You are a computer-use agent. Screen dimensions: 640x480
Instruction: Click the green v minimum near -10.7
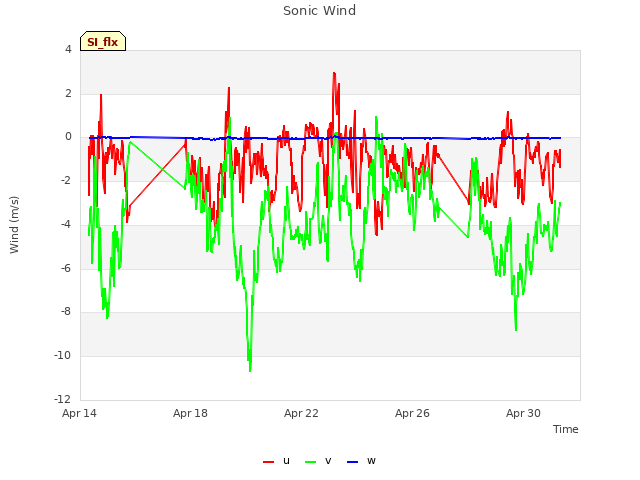click(250, 370)
